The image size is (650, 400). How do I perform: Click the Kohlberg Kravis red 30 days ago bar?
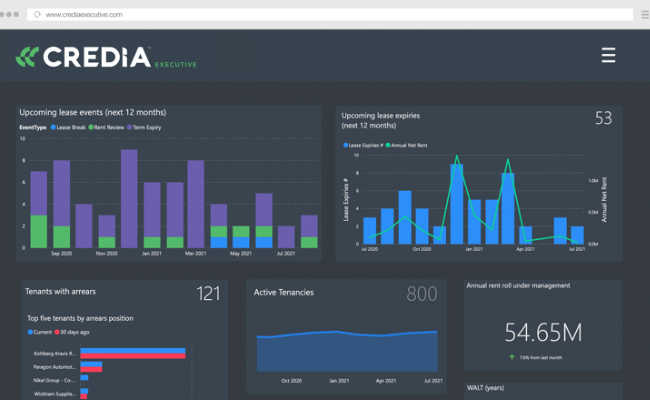[x=133, y=356]
